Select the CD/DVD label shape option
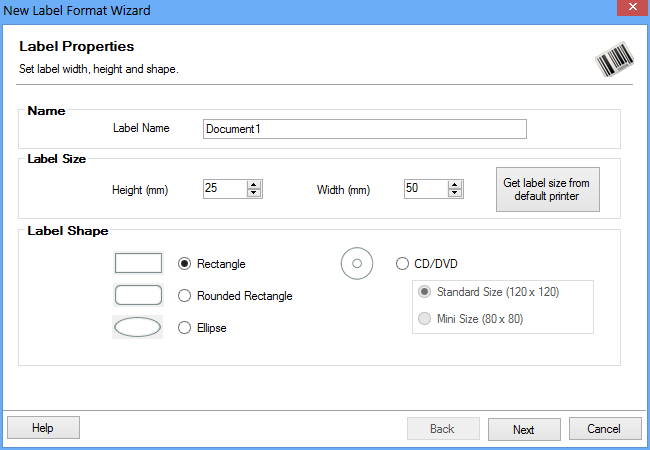 coord(403,264)
